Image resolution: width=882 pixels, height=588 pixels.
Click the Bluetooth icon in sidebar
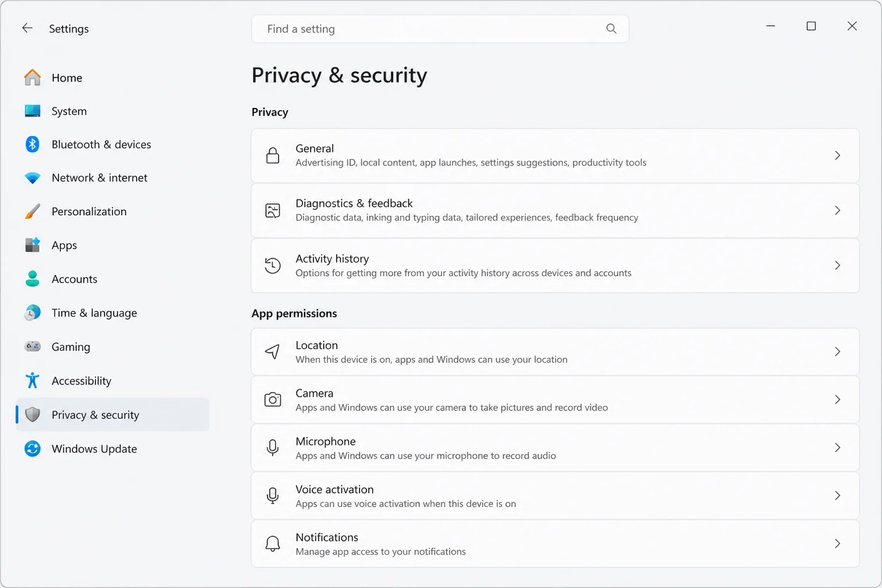33,144
